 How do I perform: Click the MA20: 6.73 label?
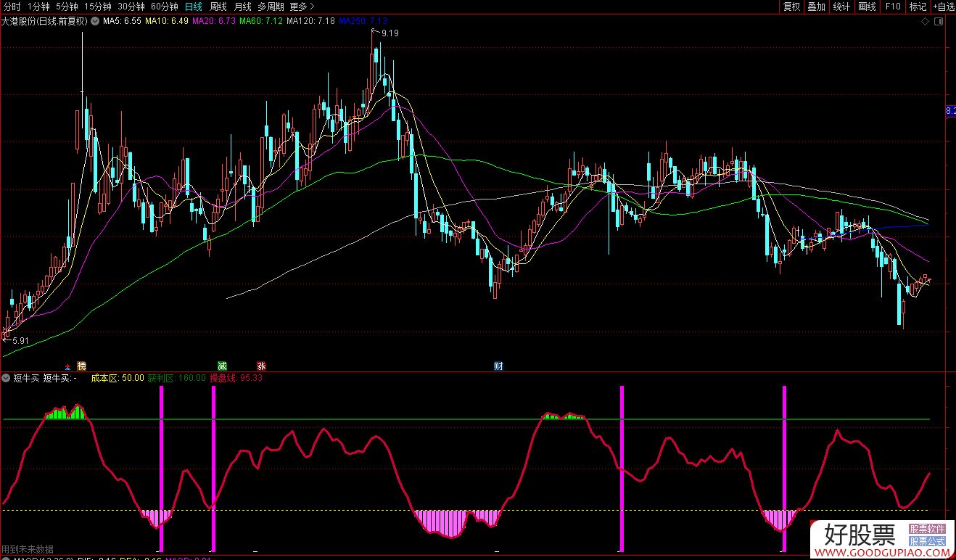pos(214,21)
